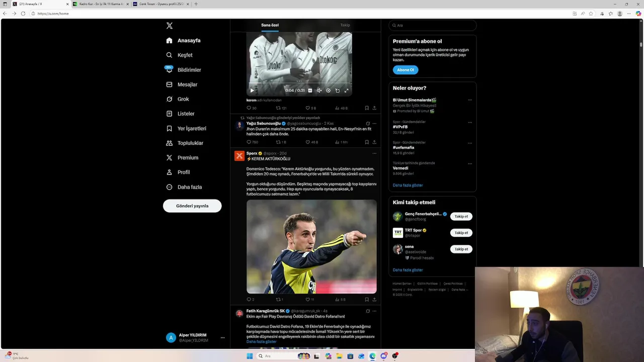Open more options on Fatih Karagümrük SK post
Viewport: 644px width, 362px height.
[x=374, y=311]
